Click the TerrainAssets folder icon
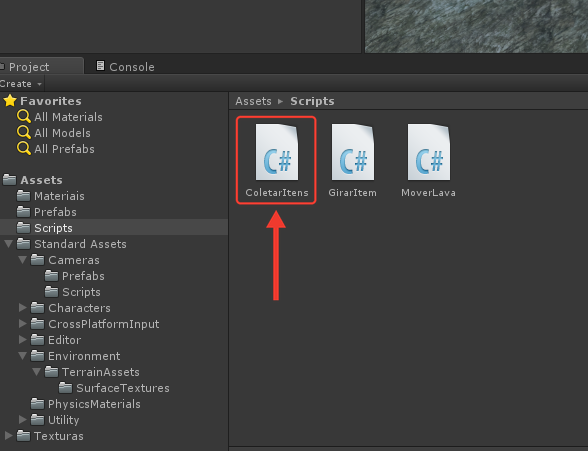The image size is (588, 451). pos(51,372)
